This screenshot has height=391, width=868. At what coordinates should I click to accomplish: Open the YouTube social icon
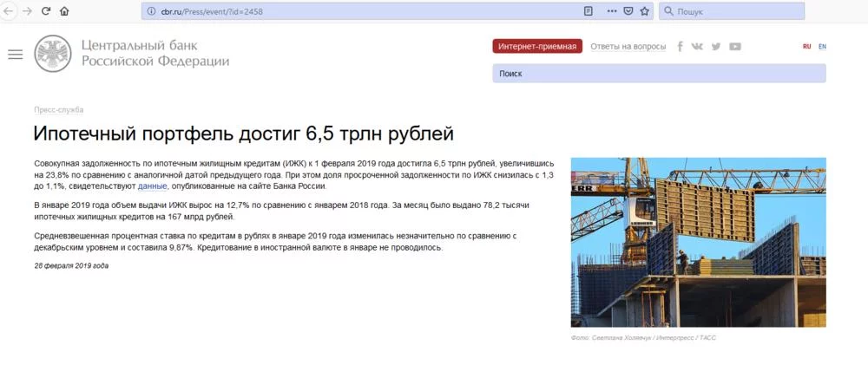click(735, 47)
